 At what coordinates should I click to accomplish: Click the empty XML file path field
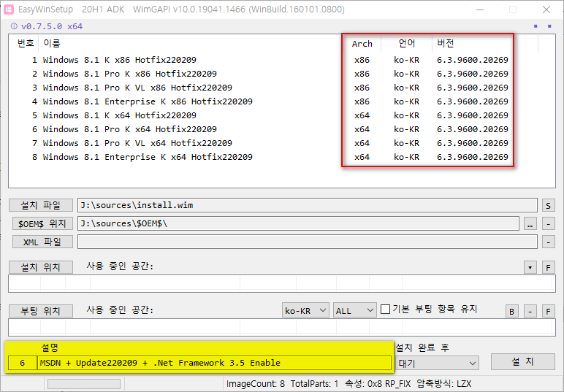307,242
